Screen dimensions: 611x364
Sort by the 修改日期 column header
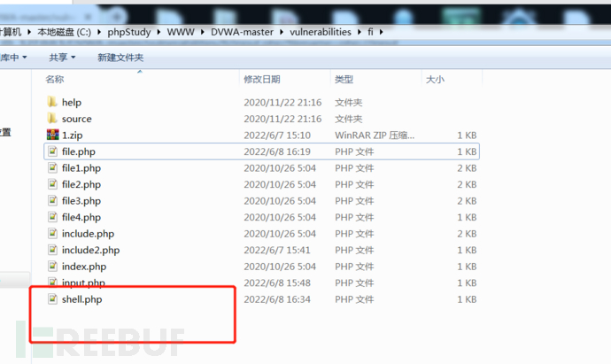pos(262,80)
